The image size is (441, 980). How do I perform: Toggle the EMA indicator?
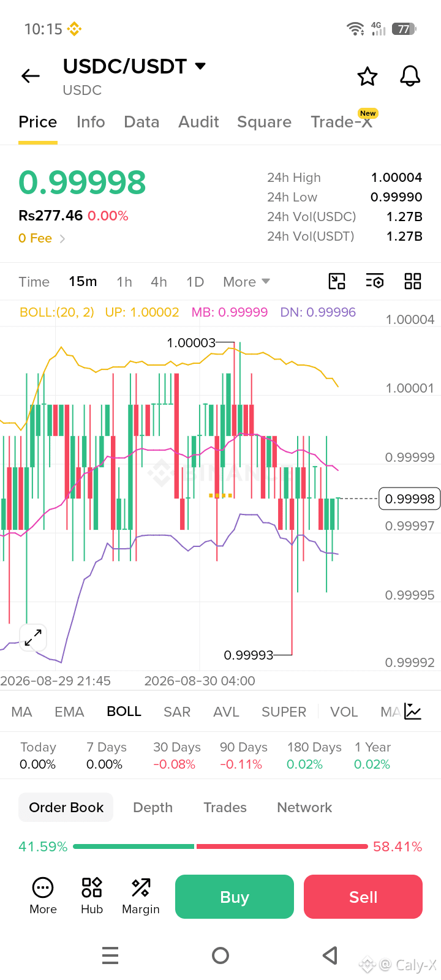[x=69, y=712]
